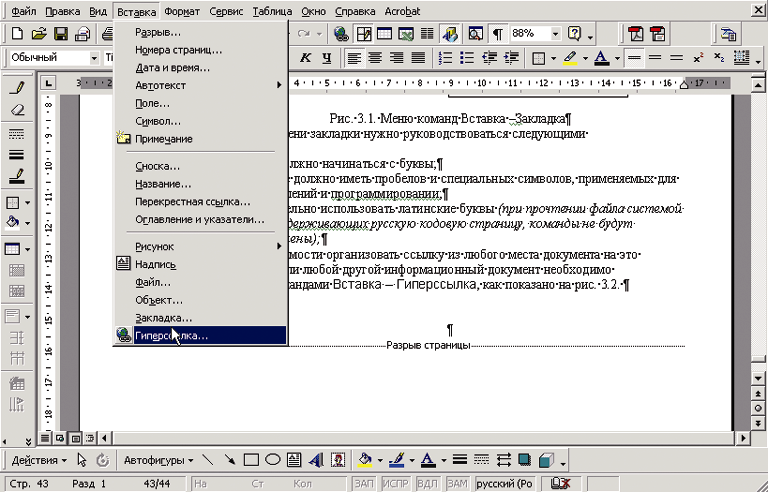
Task: Apply bulleted list formatting
Action: (467, 58)
